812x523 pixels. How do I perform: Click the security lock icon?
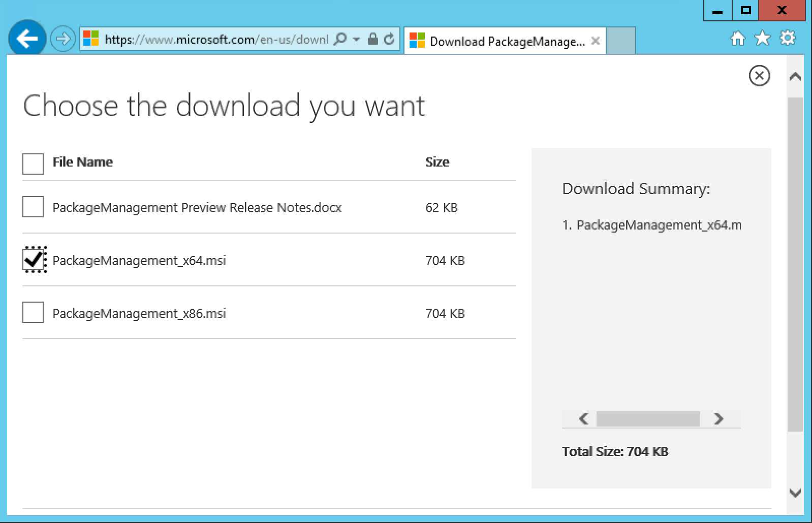[x=372, y=39]
